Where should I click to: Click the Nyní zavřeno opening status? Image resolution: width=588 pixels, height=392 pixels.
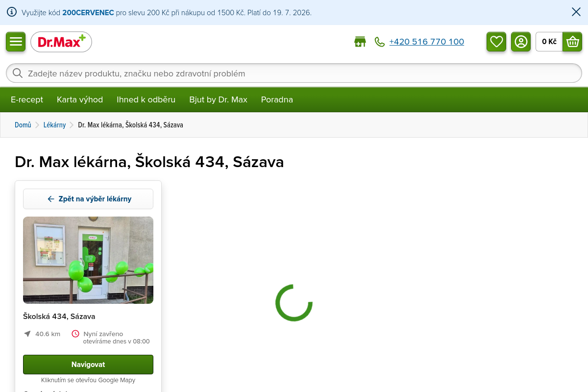(x=103, y=334)
